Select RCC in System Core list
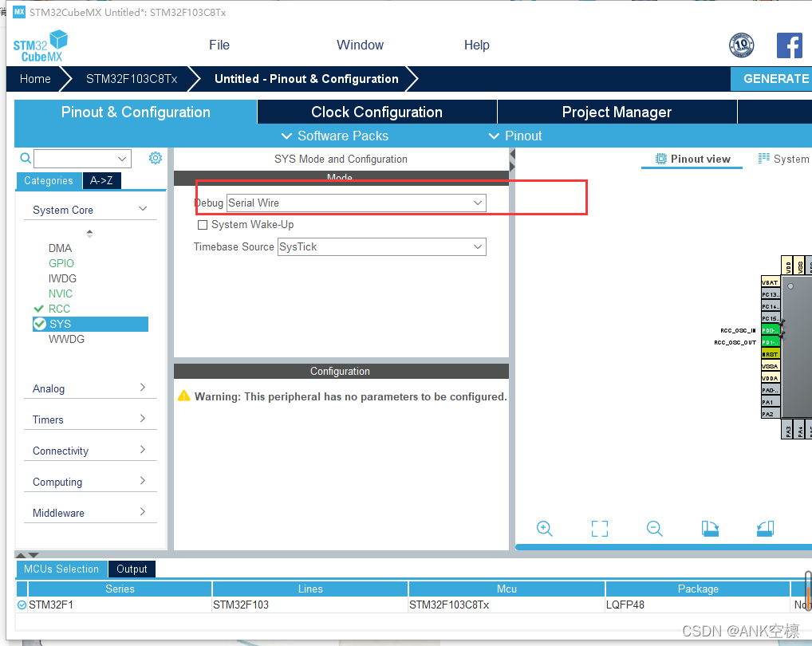 point(59,309)
